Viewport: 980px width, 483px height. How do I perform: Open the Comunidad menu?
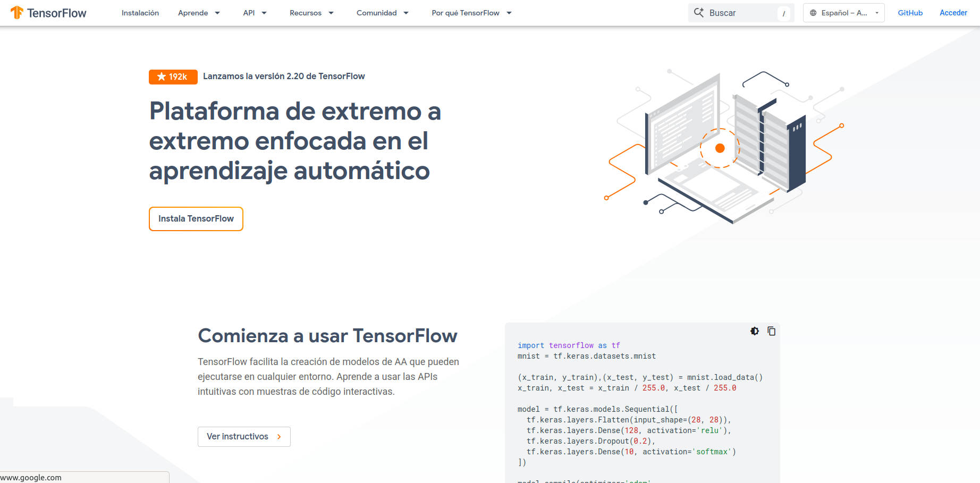(x=382, y=13)
